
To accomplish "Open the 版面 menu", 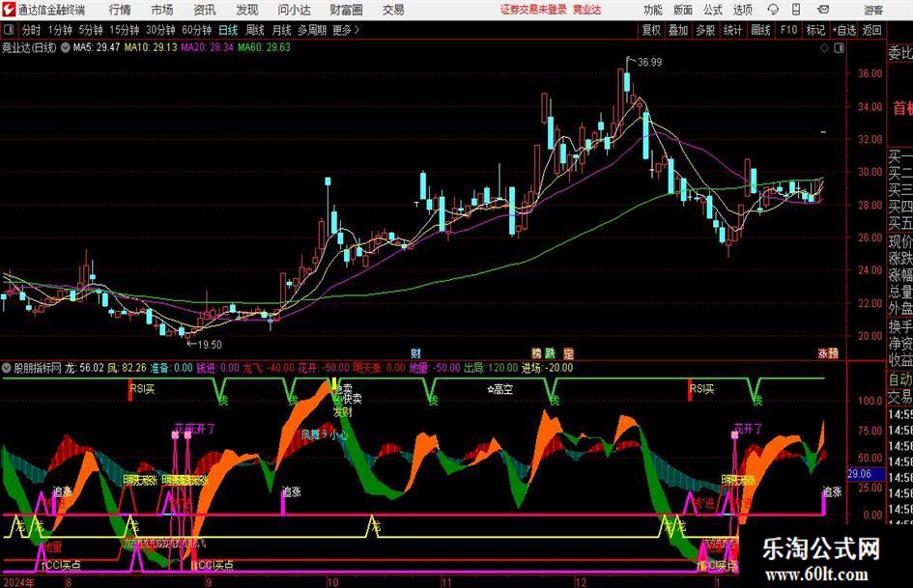I will click(x=683, y=10).
